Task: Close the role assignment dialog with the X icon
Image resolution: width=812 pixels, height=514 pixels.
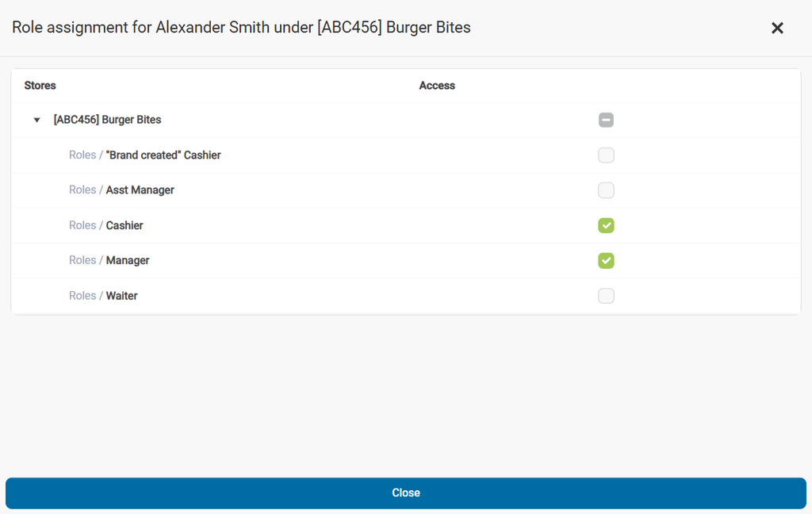Action: point(777,29)
